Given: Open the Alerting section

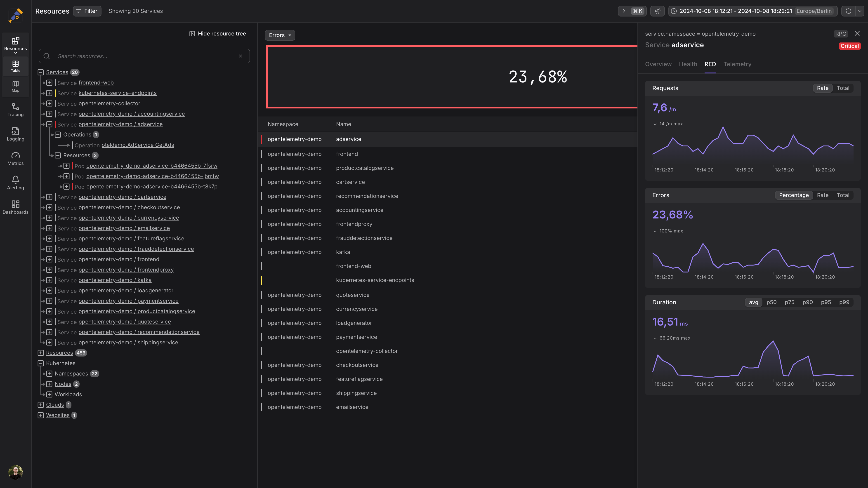Looking at the screenshot, I should 16,183.
